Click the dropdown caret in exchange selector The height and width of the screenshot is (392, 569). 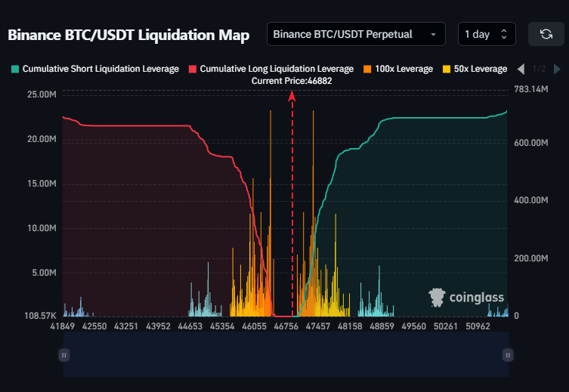[433, 35]
